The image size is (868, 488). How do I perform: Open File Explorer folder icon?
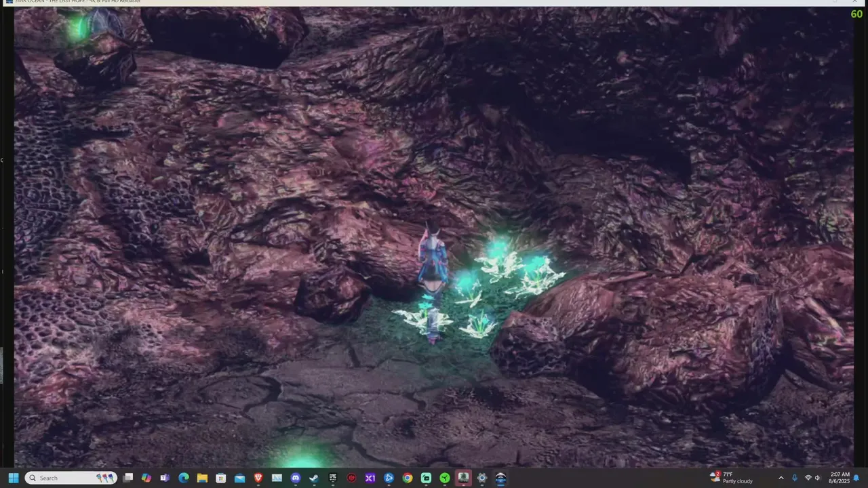[202, 478]
